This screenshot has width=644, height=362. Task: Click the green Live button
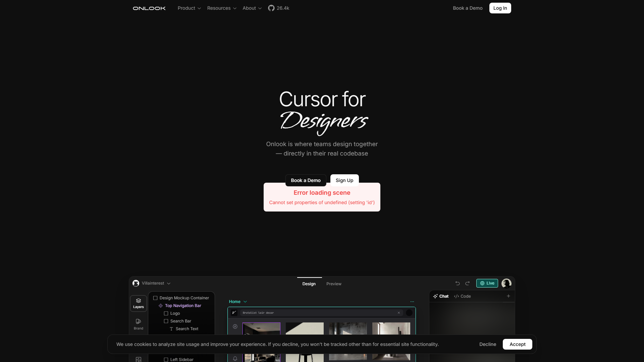487,283
